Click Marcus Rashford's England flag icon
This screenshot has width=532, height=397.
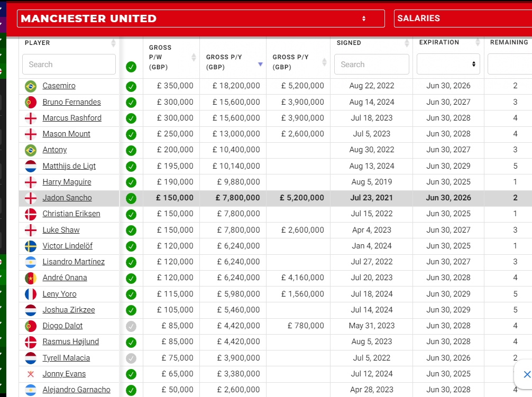[x=31, y=118]
